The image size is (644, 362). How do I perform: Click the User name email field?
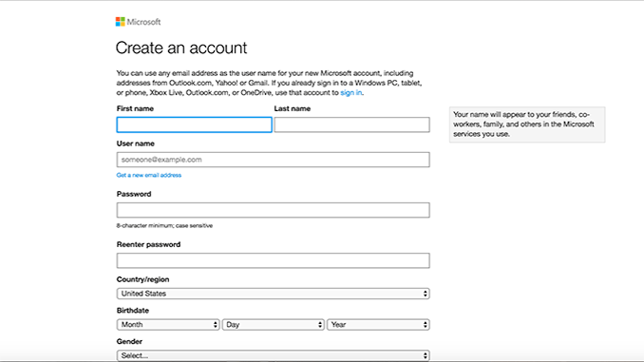(274, 160)
